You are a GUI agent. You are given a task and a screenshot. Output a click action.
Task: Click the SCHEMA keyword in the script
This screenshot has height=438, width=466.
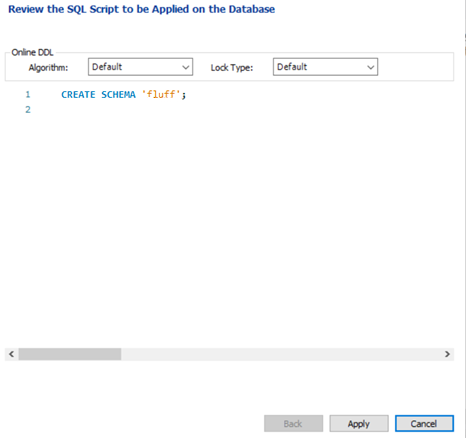(x=118, y=95)
